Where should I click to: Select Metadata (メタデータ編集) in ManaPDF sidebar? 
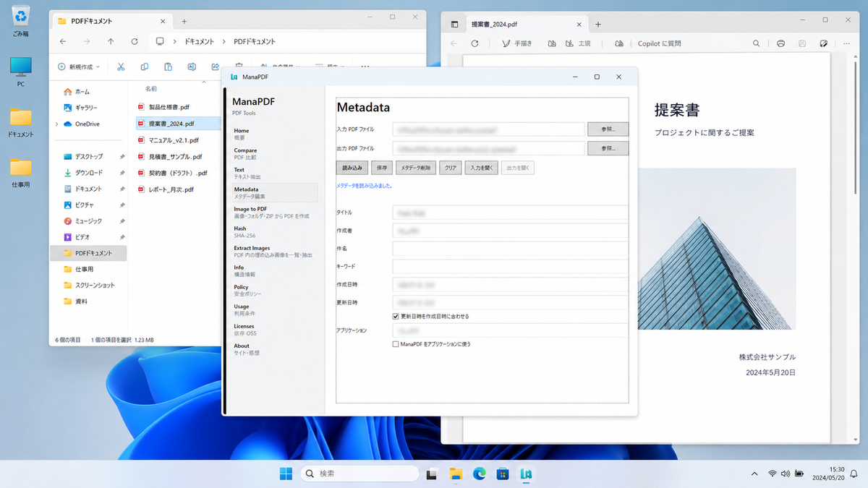tap(275, 192)
